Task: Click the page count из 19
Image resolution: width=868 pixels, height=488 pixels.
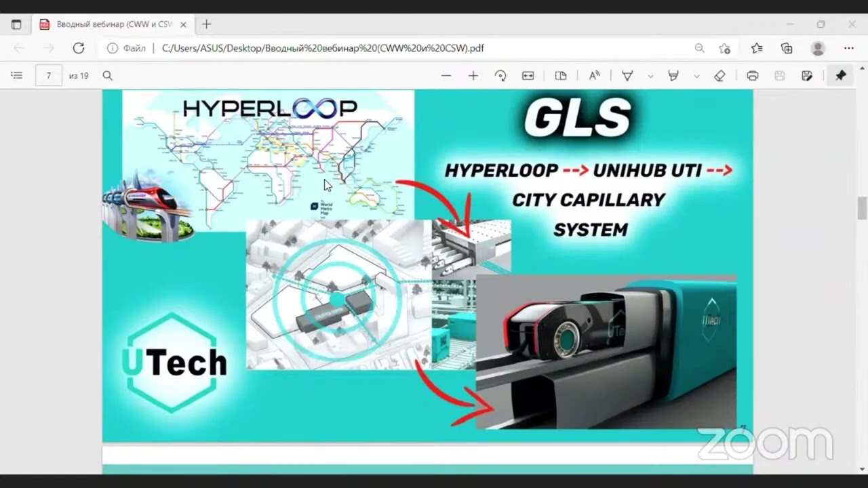Action: [x=79, y=76]
